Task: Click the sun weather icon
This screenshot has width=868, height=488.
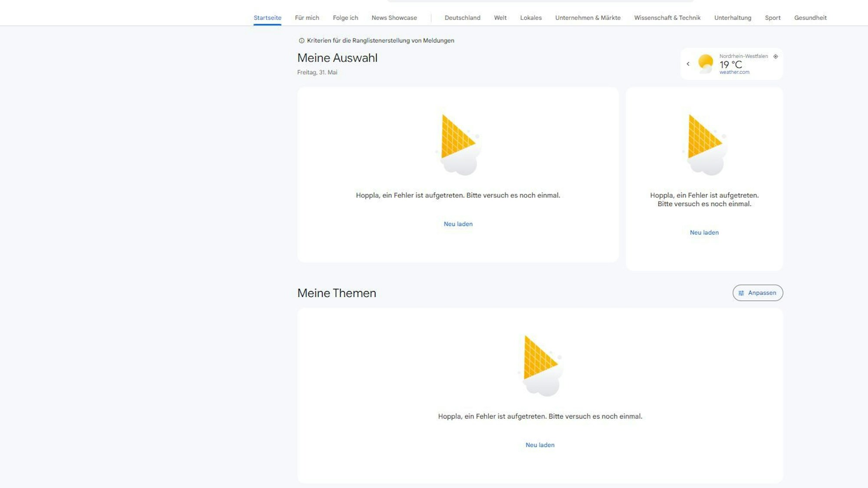Action: coord(705,63)
